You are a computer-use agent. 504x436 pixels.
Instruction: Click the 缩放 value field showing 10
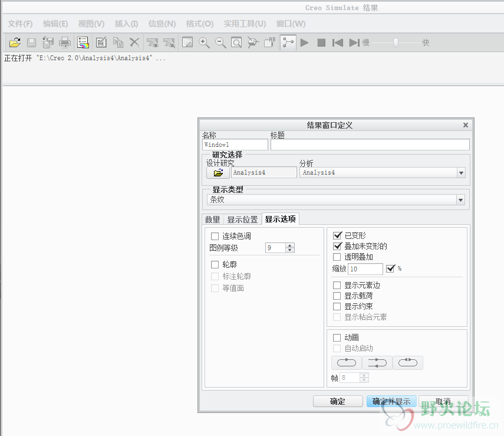pos(365,269)
